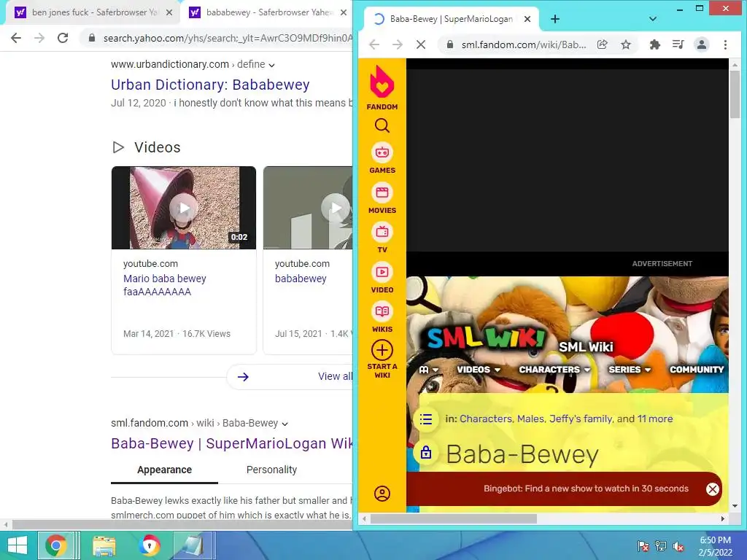This screenshot has width=747, height=560.
Task: Expand the Videos wiki menu
Action: point(479,370)
